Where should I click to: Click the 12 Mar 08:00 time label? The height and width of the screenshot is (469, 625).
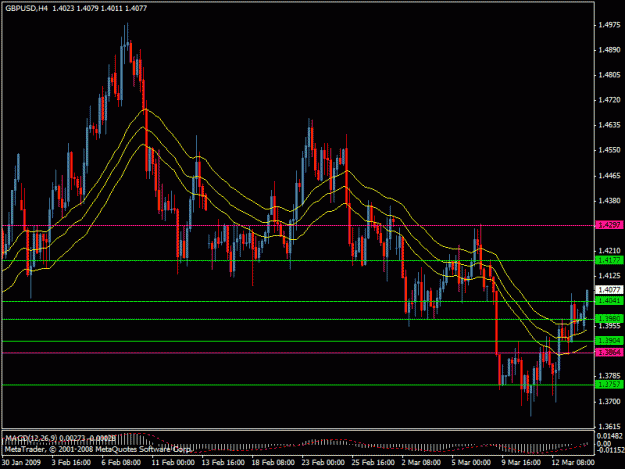(x=573, y=463)
